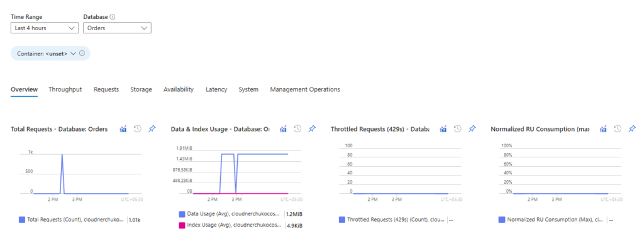Click the 1k axis label in Total Requests
Image resolution: width=644 pixels, height=248 pixels.
30,152
